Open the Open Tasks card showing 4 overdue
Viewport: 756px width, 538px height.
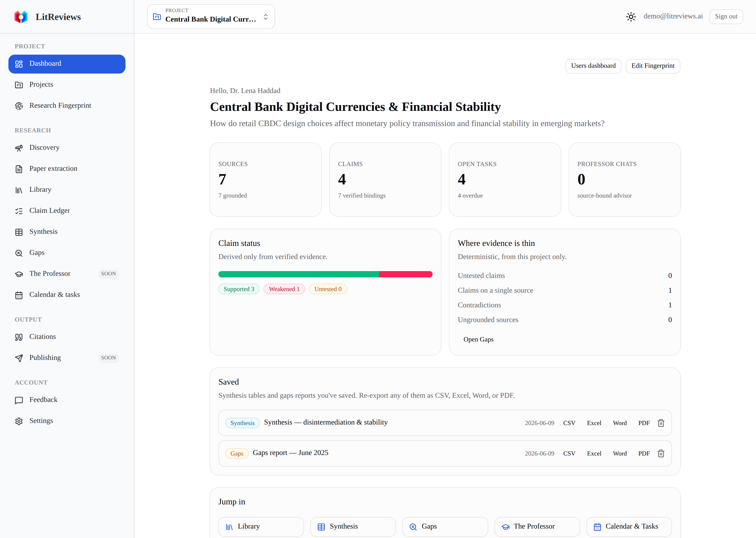point(505,180)
